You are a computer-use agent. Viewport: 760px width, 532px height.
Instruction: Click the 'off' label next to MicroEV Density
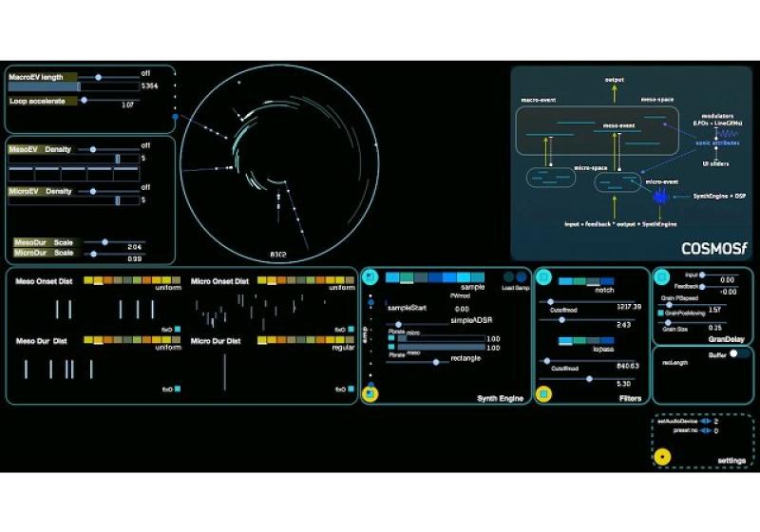coord(145,187)
